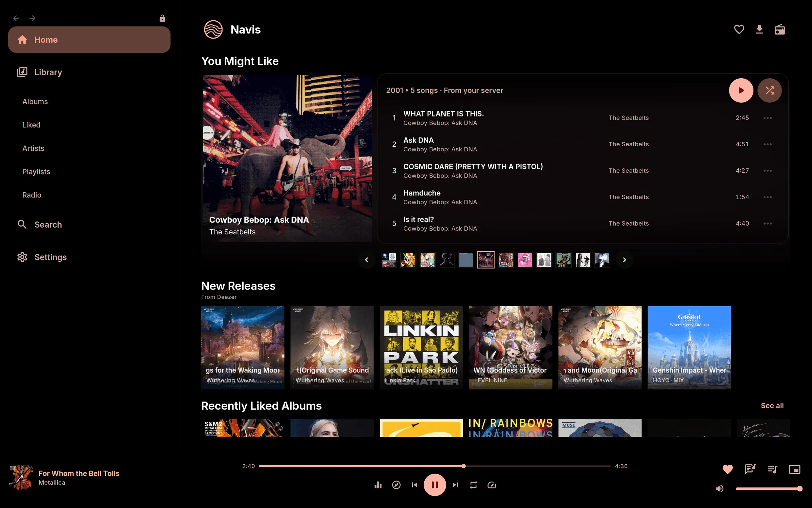The height and width of the screenshot is (508, 812).
Task: Open the radio icon in header
Action: click(x=780, y=29)
